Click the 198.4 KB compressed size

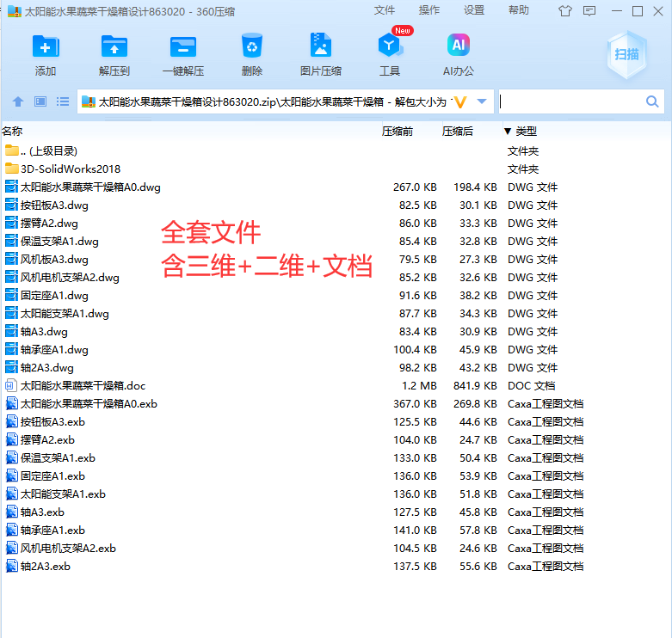pyautogui.click(x=475, y=187)
